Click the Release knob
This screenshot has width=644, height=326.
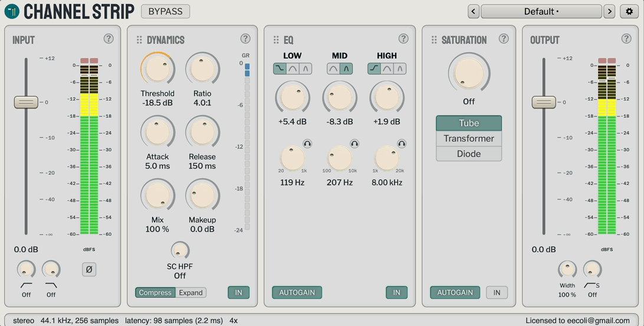(x=202, y=132)
